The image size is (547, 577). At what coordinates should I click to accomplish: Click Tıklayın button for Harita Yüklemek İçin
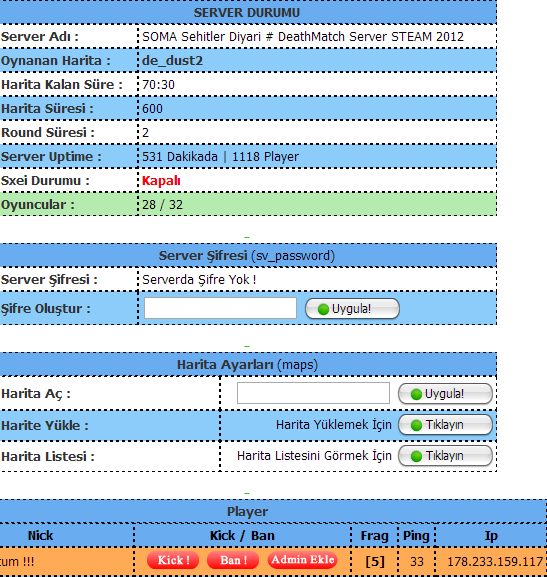click(x=445, y=425)
